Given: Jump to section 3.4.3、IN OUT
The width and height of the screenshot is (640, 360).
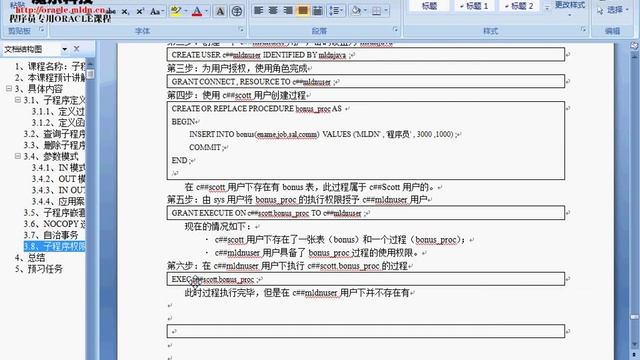Looking at the screenshot, I should click(x=58, y=190).
